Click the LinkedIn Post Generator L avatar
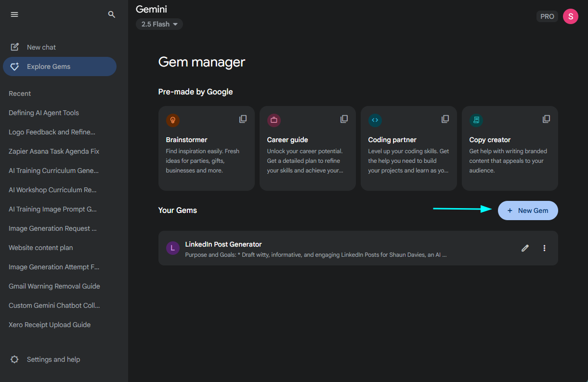Image resolution: width=588 pixels, height=382 pixels. 173,248
